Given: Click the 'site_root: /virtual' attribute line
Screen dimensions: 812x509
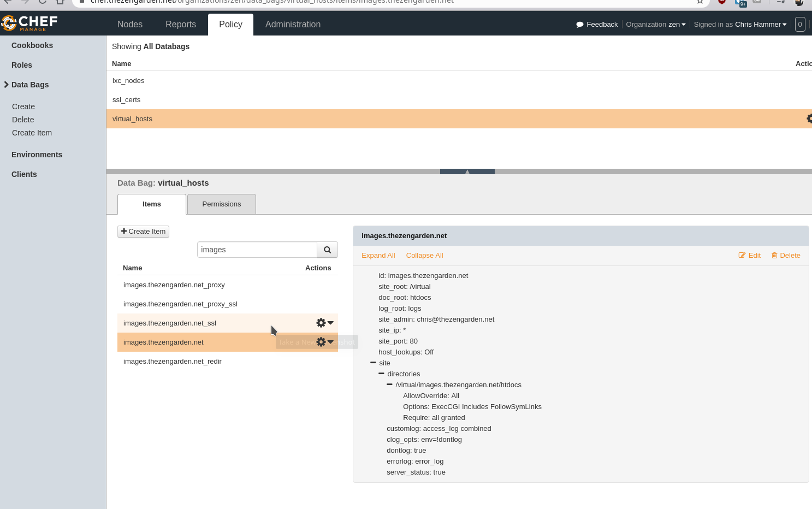Looking at the screenshot, I should [405, 287].
